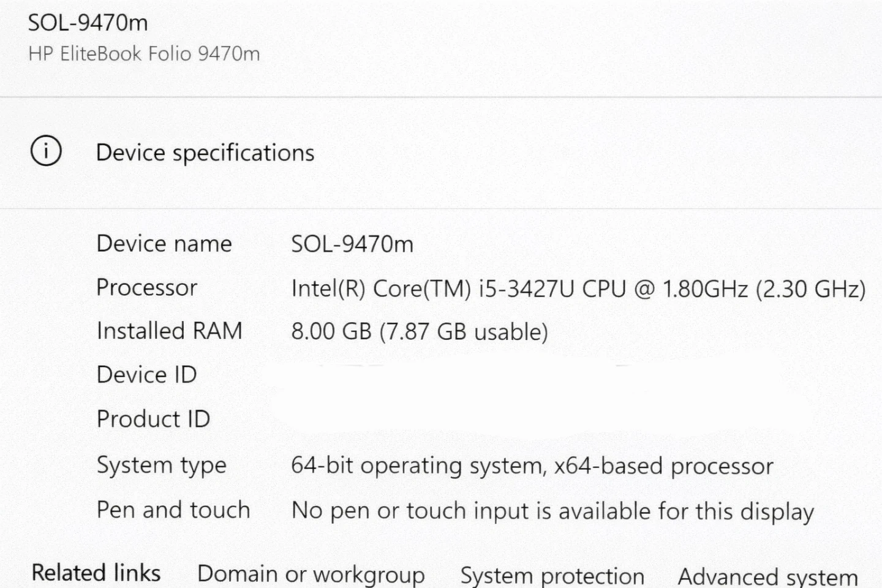Click the HP EliteBook Folio 9470m subtitle
Viewport: 882px width, 588px height.
tap(144, 54)
